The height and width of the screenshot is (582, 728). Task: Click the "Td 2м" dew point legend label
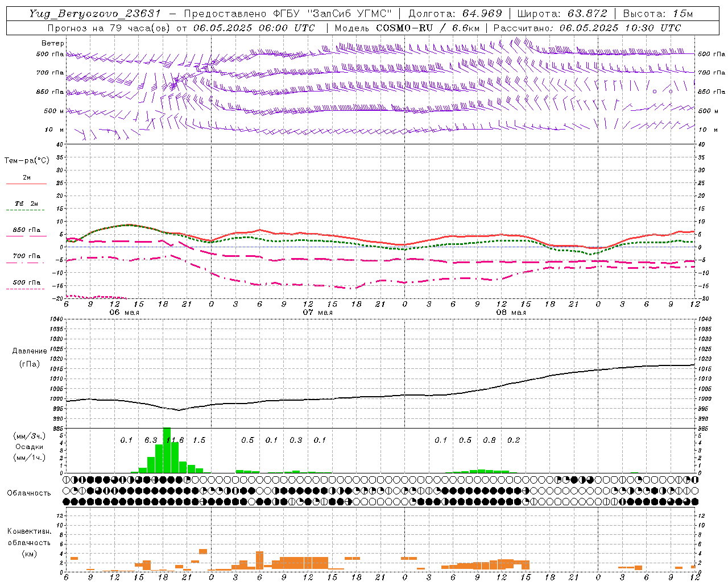(x=26, y=203)
